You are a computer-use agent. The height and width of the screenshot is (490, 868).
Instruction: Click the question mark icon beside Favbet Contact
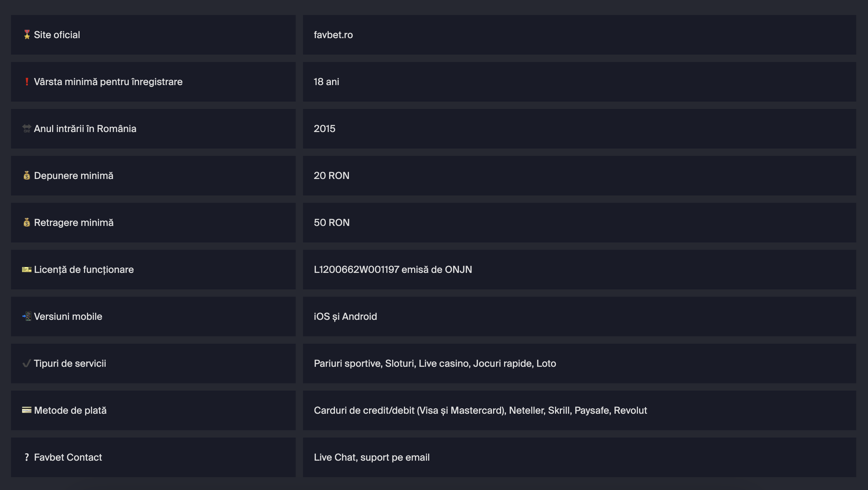click(x=27, y=457)
